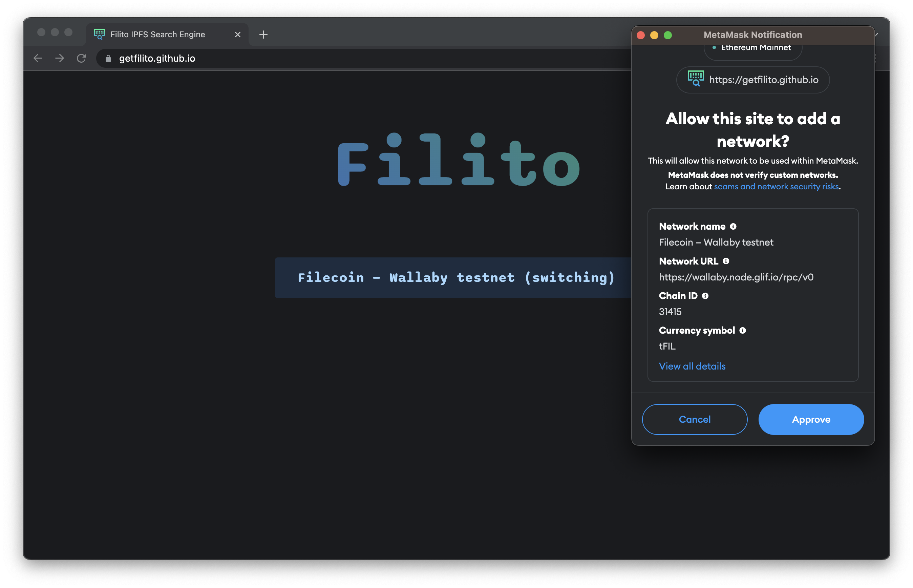Click 'MetaMask does not verify custom networks.' text
This screenshot has height=588, width=913.
point(753,175)
